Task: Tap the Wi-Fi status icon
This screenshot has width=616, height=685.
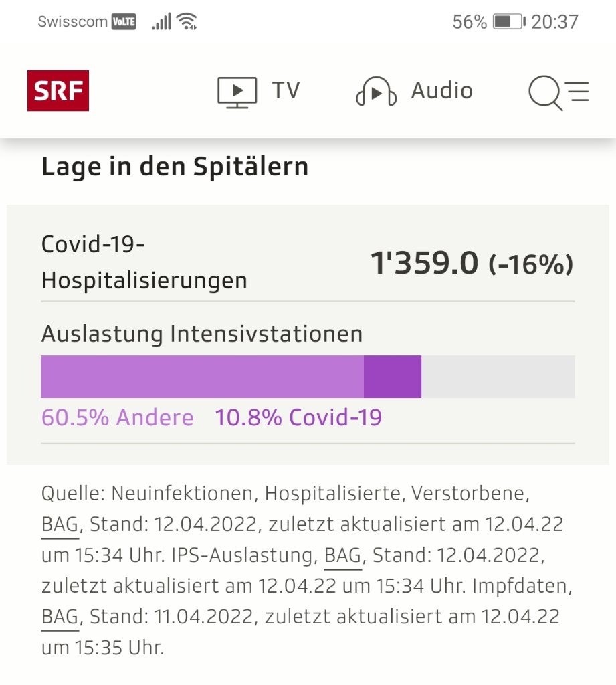Action: pyautogui.click(x=187, y=22)
